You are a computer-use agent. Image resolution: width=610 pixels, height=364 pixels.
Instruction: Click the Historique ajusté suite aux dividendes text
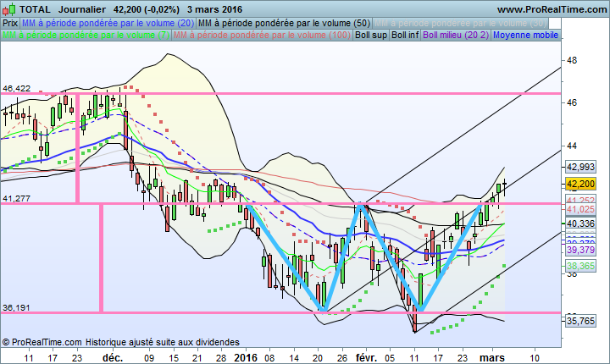[x=163, y=342]
